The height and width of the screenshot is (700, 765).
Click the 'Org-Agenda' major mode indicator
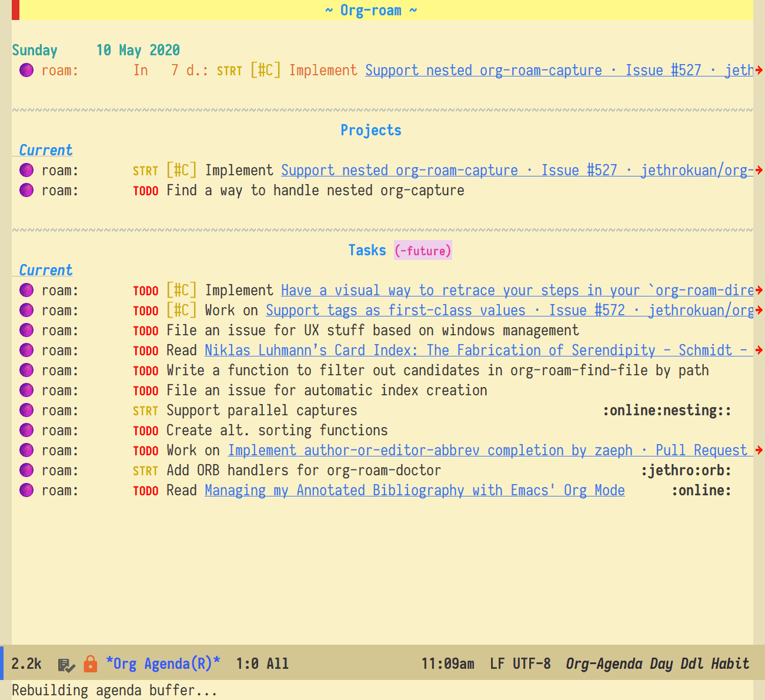(x=604, y=664)
